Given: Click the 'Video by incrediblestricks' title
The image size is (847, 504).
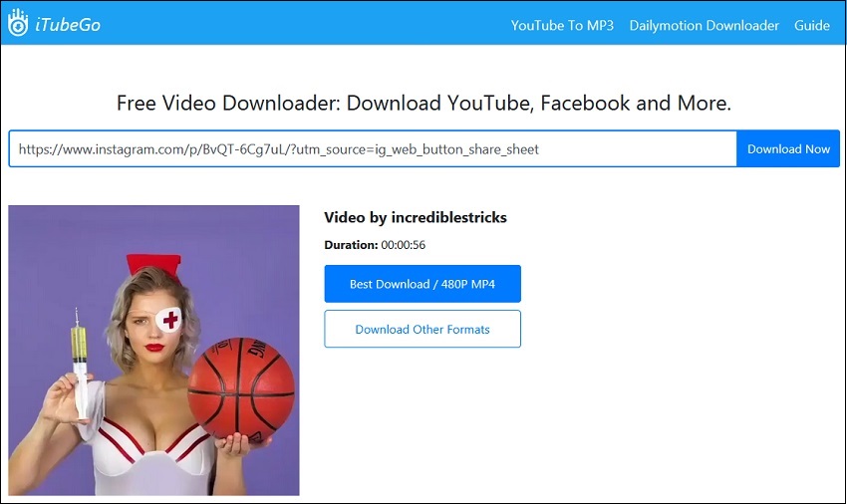Looking at the screenshot, I should pos(416,217).
